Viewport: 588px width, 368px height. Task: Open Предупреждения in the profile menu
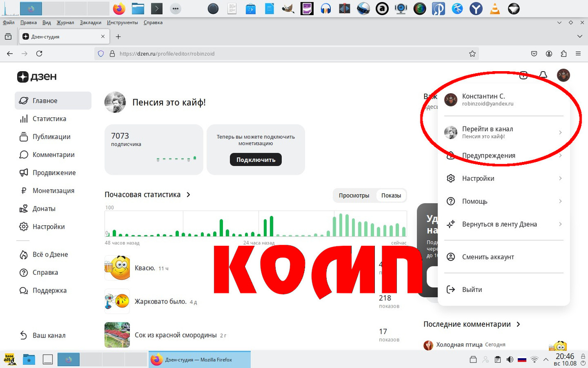pyautogui.click(x=504, y=156)
